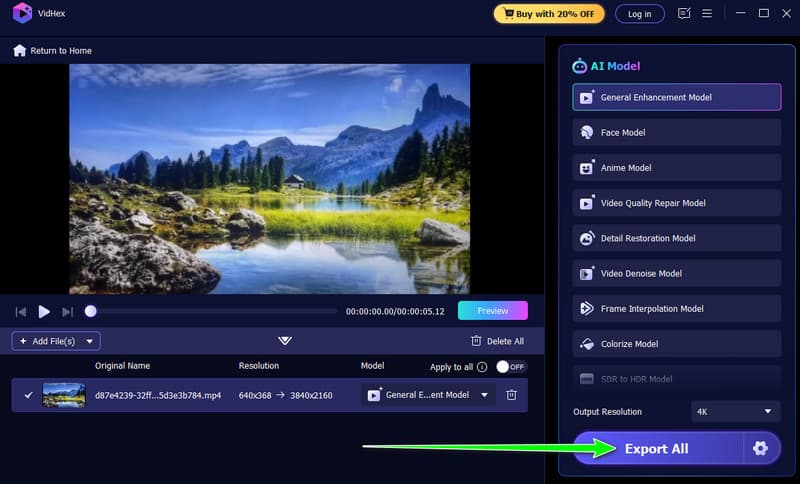Select the Face Model option

[x=677, y=132]
